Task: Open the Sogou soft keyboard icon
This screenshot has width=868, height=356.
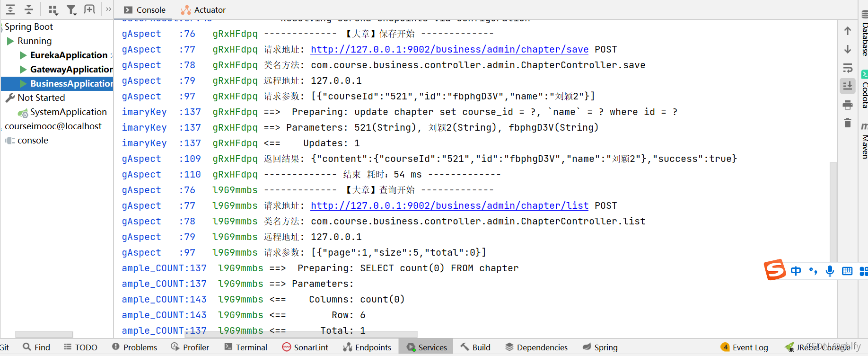Action: [847, 271]
